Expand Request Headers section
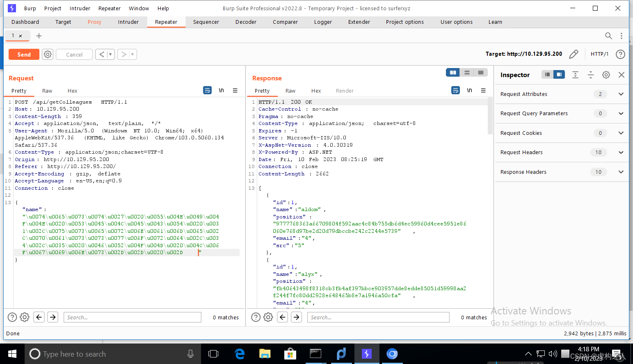The width and height of the screenshot is (633, 364). coord(621,152)
